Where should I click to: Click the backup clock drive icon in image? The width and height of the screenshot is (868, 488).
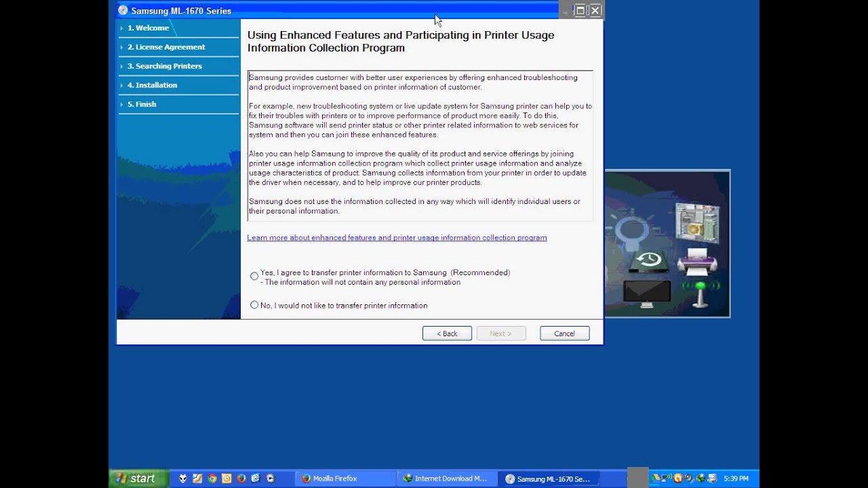point(649,260)
